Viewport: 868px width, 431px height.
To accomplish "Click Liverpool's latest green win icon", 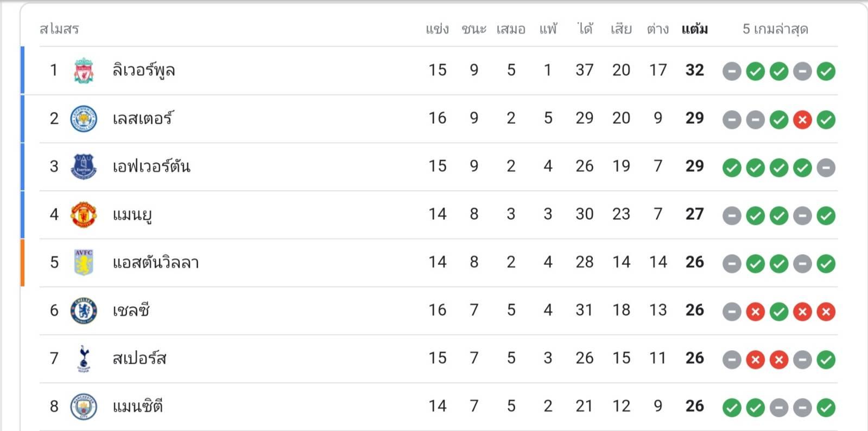I will [x=826, y=71].
